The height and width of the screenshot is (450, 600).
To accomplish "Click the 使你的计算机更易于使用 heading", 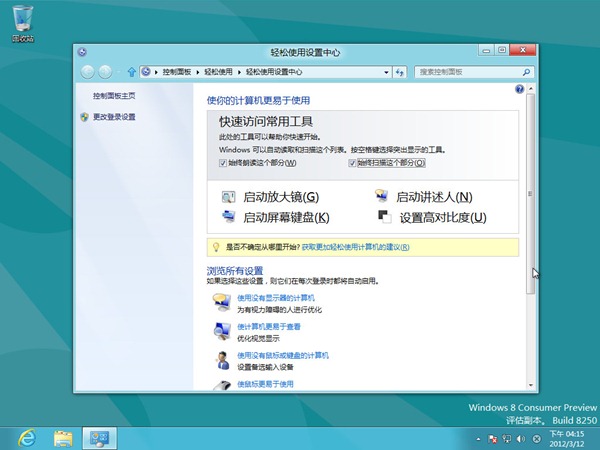I will pos(258,101).
